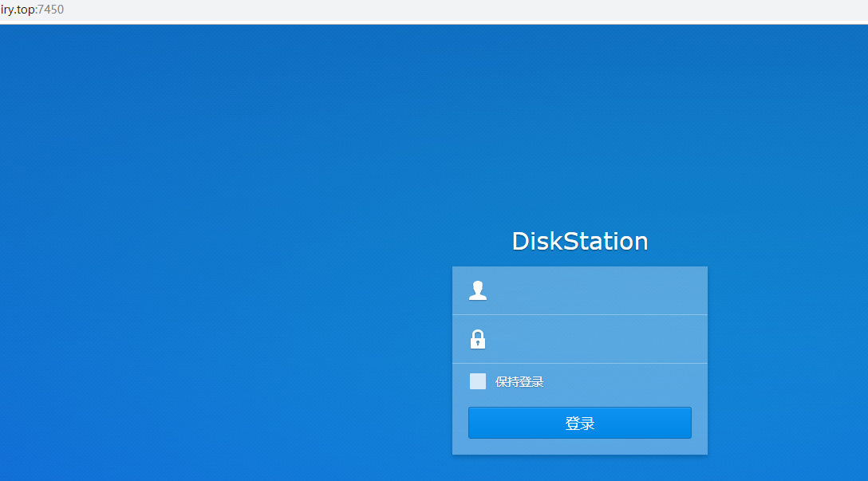Click the iry.top:7450 address bar URL
The width and height of the screenshot is (868, 481).
coord(32,10)
